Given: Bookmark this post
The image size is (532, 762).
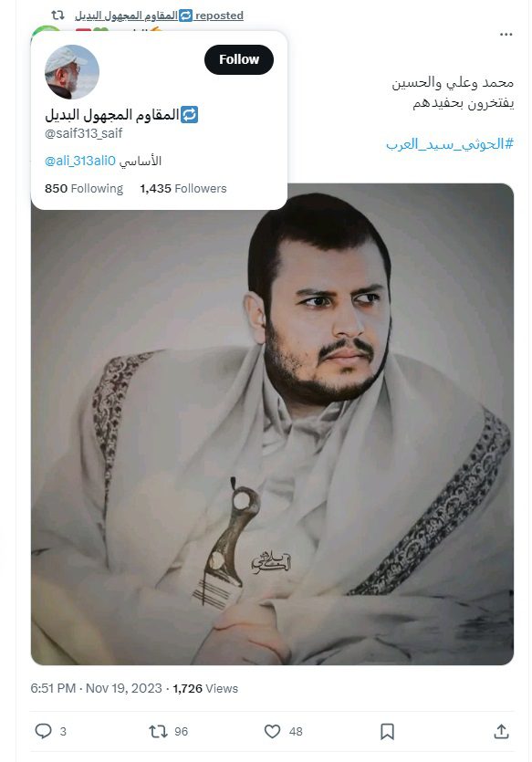Looking at the screenshot, I should (x=387, y=731).
